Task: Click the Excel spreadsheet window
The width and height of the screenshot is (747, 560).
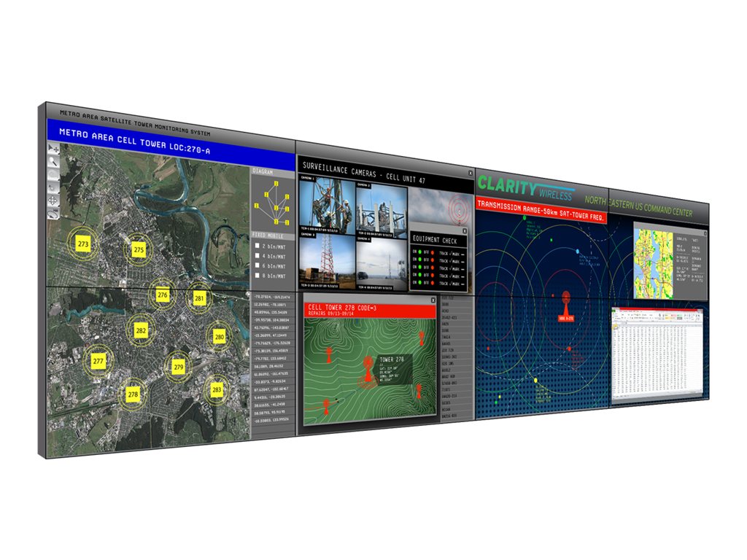Action: click(x=657, y=354)
